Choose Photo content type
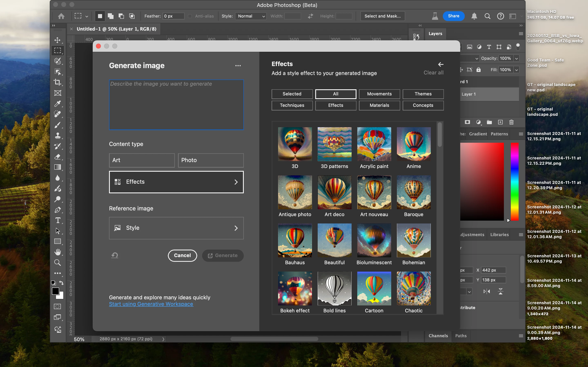Screen dimensions: 588x367 [x=211, y=160]
